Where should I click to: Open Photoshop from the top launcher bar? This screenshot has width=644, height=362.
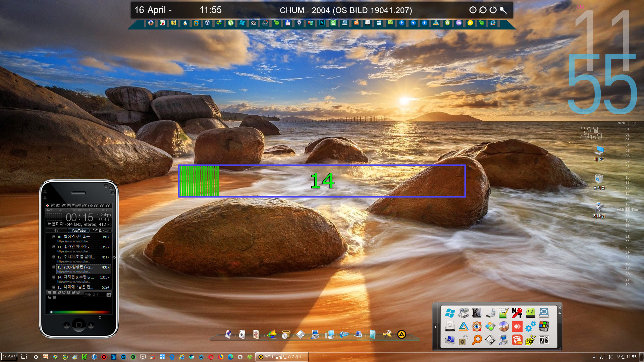(x=322, y=23)
